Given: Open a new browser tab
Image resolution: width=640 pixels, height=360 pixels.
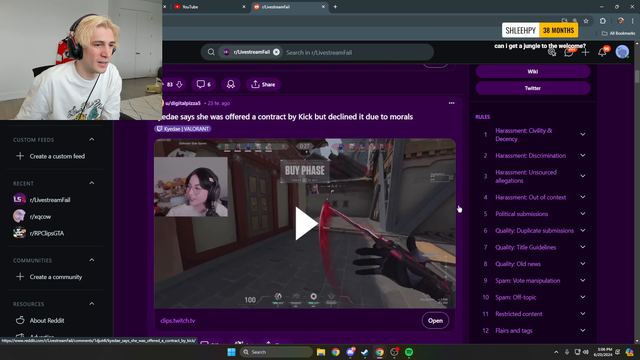Looking at the screenshot, I should (335, 7).
